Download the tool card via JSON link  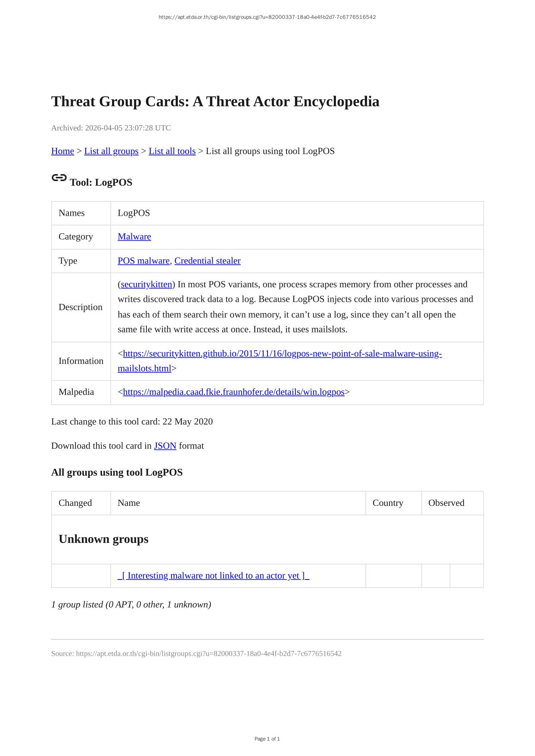[165, 446]
